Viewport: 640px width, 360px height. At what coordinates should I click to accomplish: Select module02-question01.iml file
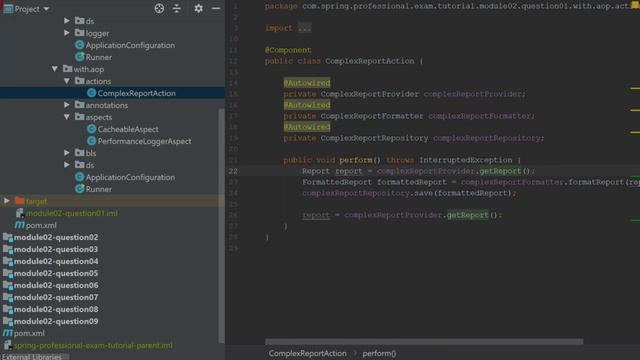pyautogui.click(x=72, y=213)
